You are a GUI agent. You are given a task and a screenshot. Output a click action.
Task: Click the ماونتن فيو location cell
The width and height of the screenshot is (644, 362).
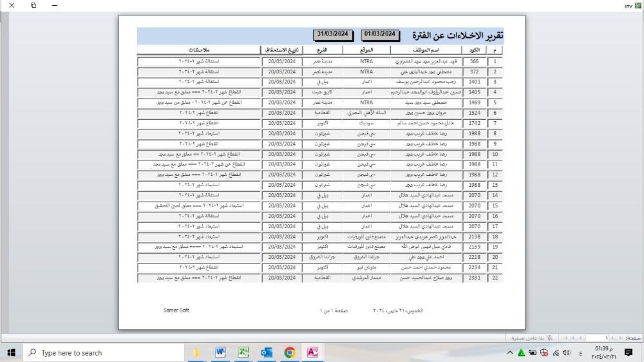tap(366, 267)
